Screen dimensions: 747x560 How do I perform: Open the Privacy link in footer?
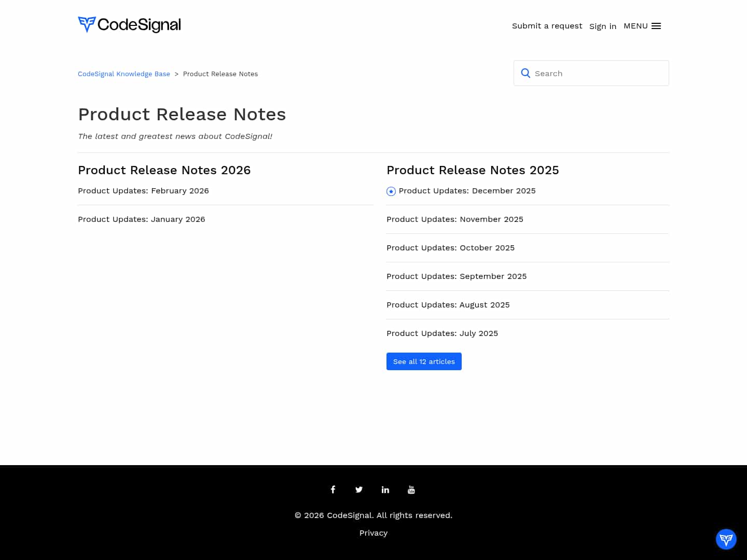pyautogui.click(x=374, y=533)
